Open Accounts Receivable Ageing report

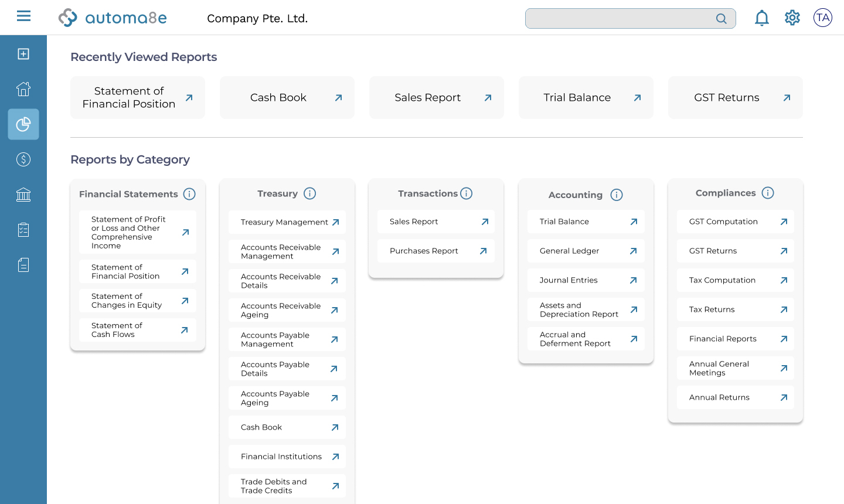pos(287,310)
